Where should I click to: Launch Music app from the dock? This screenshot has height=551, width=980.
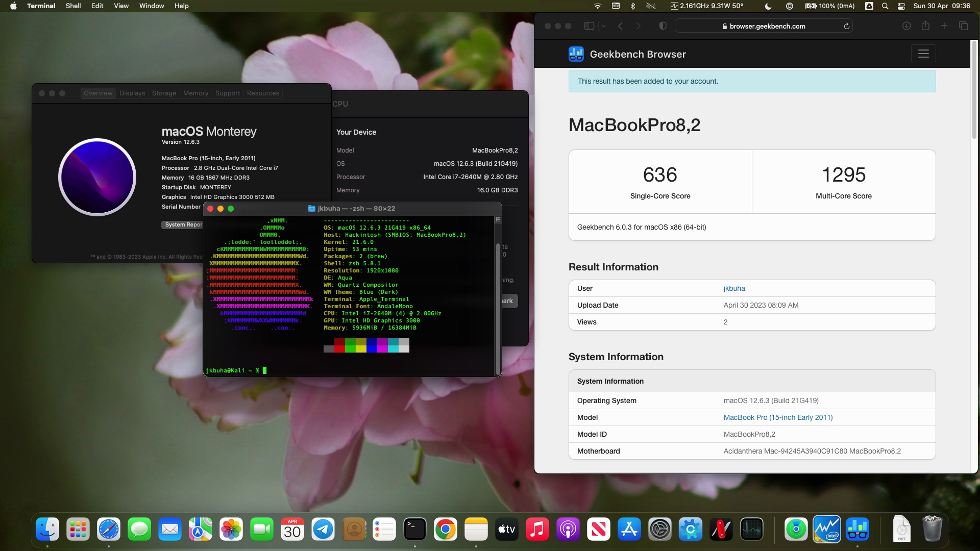[x=537, y=530]
